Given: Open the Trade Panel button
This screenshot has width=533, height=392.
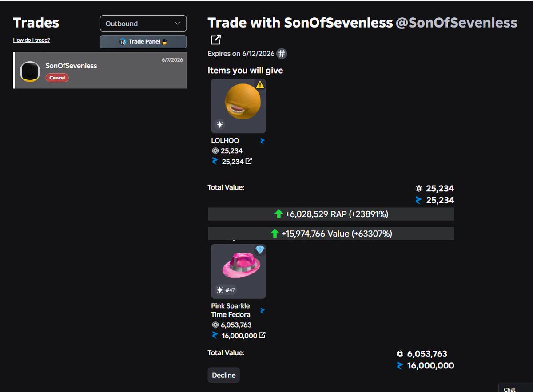Looking at the screenshot, I should [x=143, y=42].
